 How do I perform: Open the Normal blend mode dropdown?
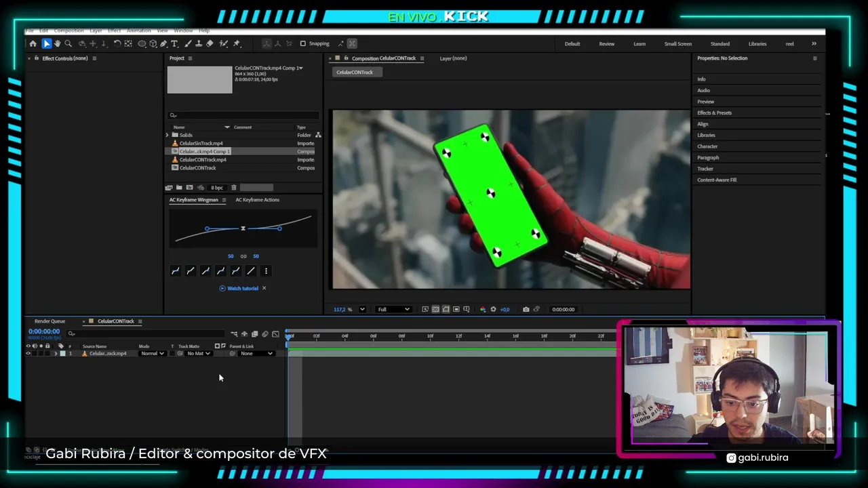point(152,354)
